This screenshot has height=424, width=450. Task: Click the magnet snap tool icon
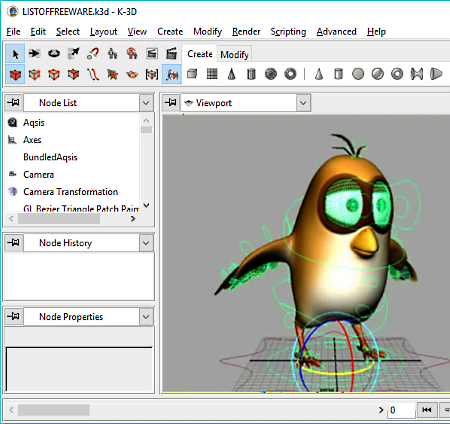93,54
